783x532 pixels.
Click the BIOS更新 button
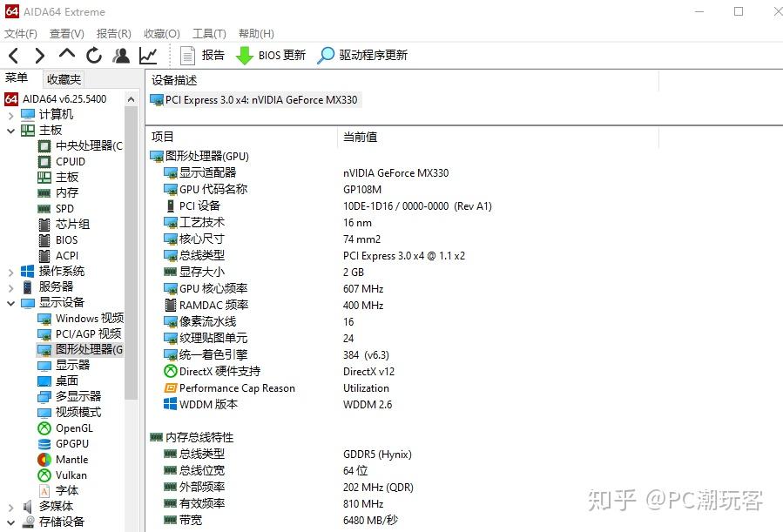pos(271,54)
